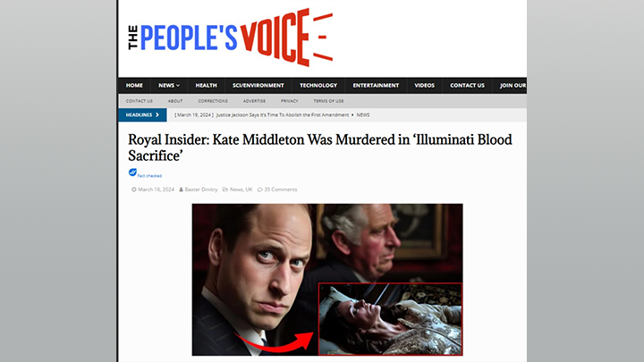The image size is (644, 362).
Task: Click the Headlines chevron arrow
Action: click(157, 115)
